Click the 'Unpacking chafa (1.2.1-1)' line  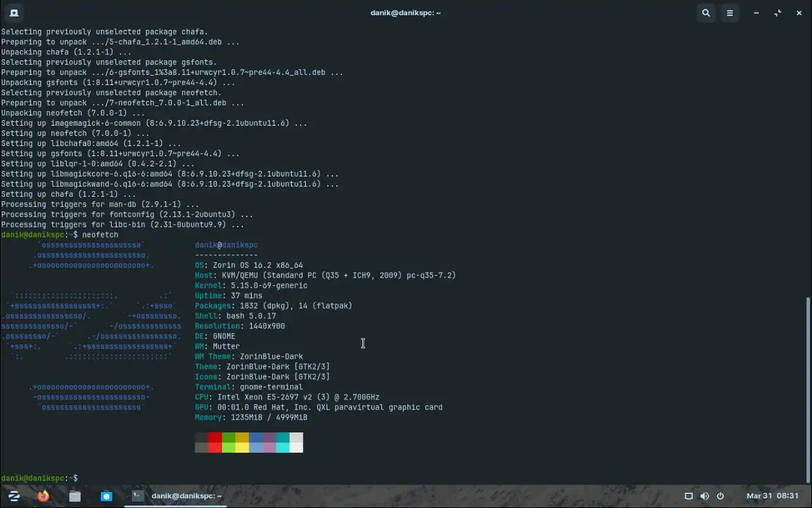(x=67, y=52)
